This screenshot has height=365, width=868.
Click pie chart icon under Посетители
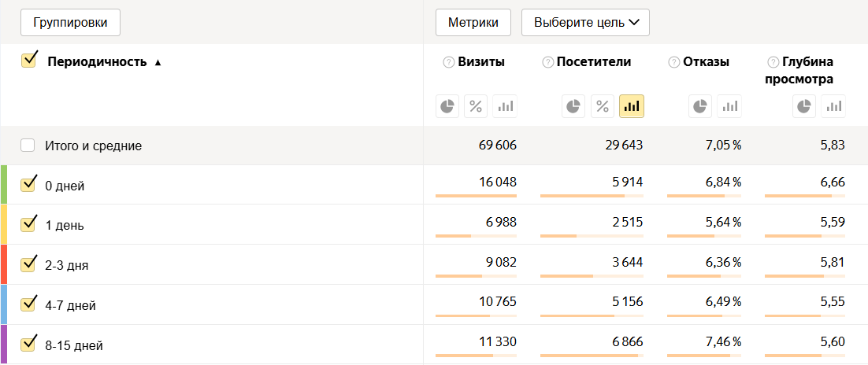[x=574, y=106]
